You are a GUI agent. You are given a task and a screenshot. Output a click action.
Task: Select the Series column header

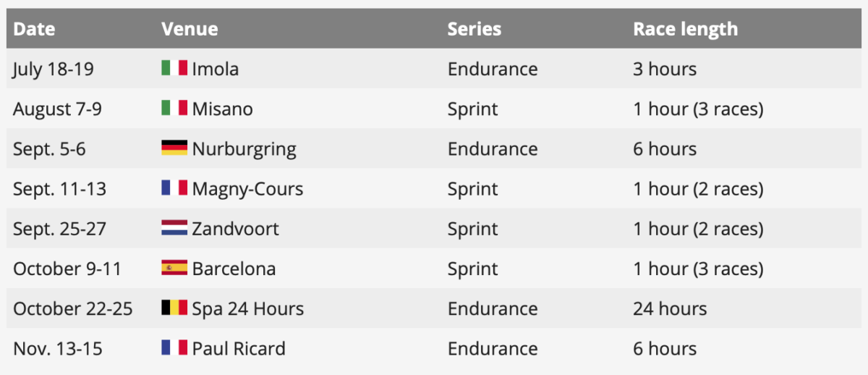pyautogui.click(x=475, y=29)
